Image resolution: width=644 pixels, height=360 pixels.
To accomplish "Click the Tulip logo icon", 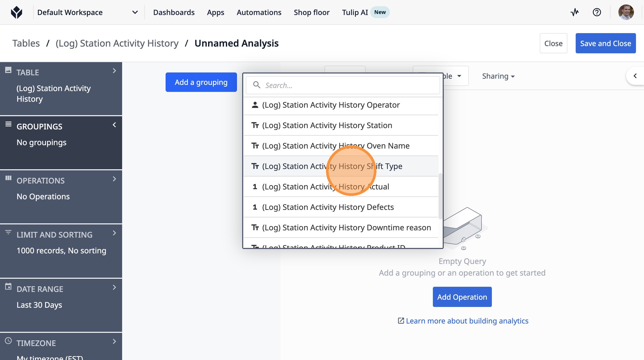I will (17, 12).
